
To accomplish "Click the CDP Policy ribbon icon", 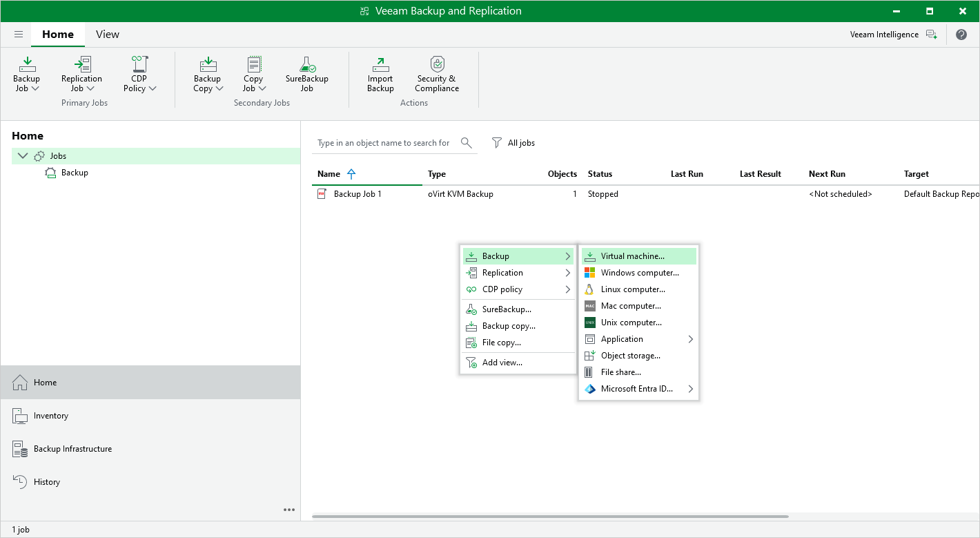I will click(x=139, y=65).
